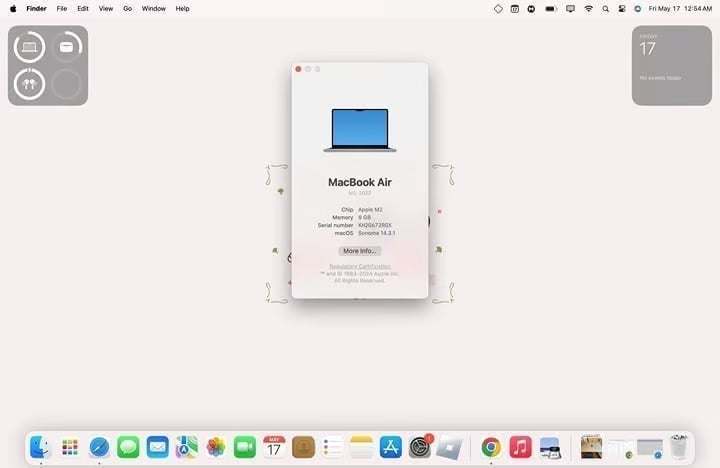Open Notes from the Dock
720x468 pixels.
click(361, 447)
